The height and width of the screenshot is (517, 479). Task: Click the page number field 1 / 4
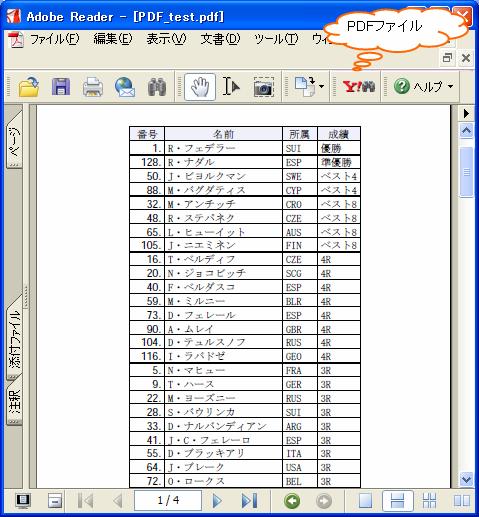coord(168,500)
